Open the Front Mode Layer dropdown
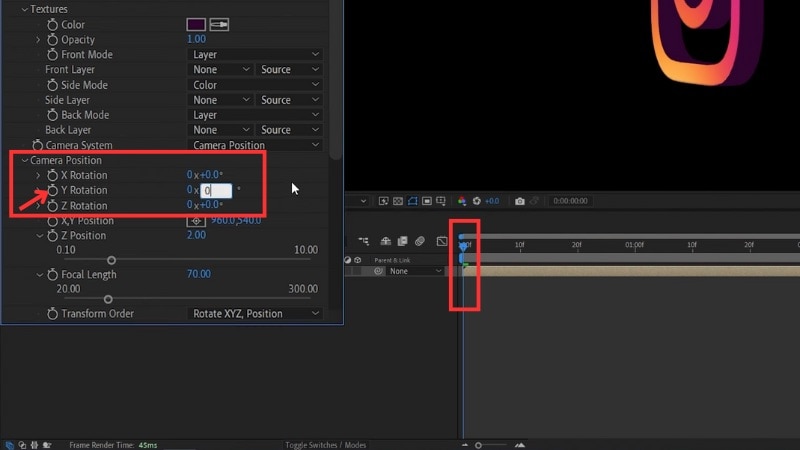This screenshot has height=450, width=800. [256, 54]
